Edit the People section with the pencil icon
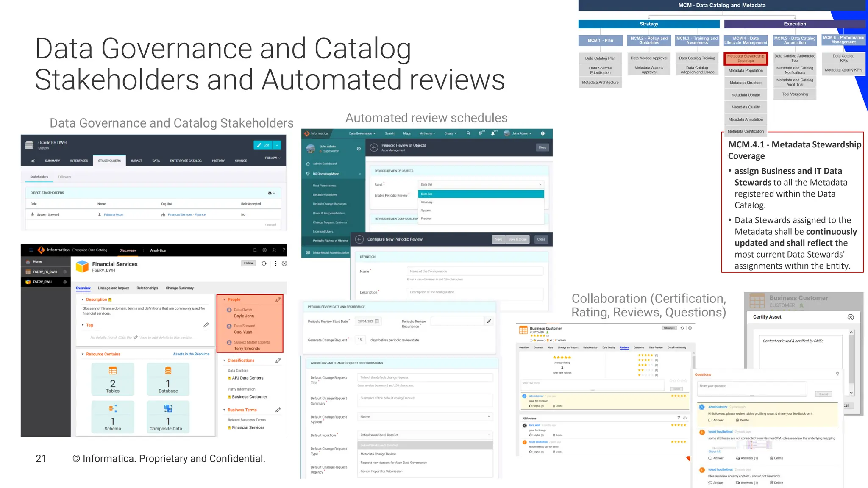This screenshot has height=488, width=868. [278, 299]
